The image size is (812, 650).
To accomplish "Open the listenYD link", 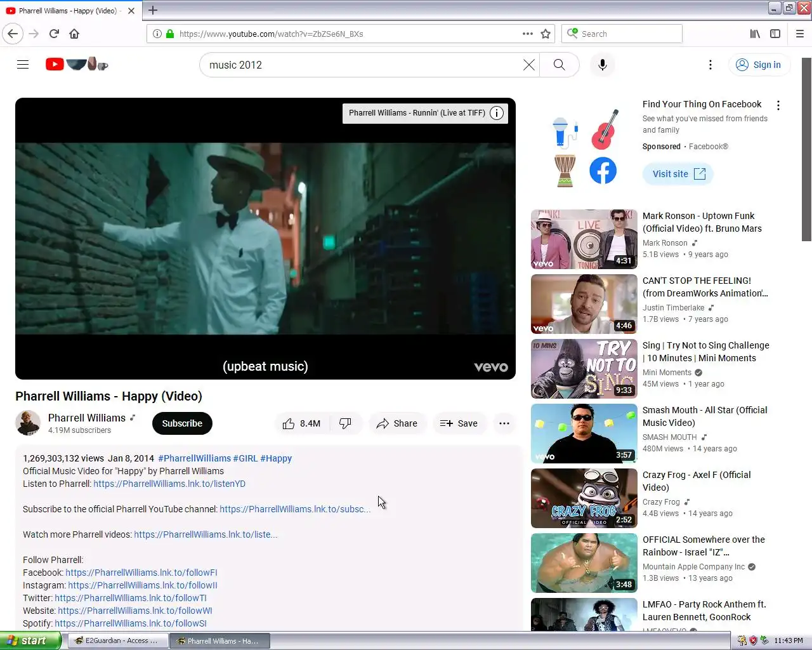I will [x=169, y=484].
